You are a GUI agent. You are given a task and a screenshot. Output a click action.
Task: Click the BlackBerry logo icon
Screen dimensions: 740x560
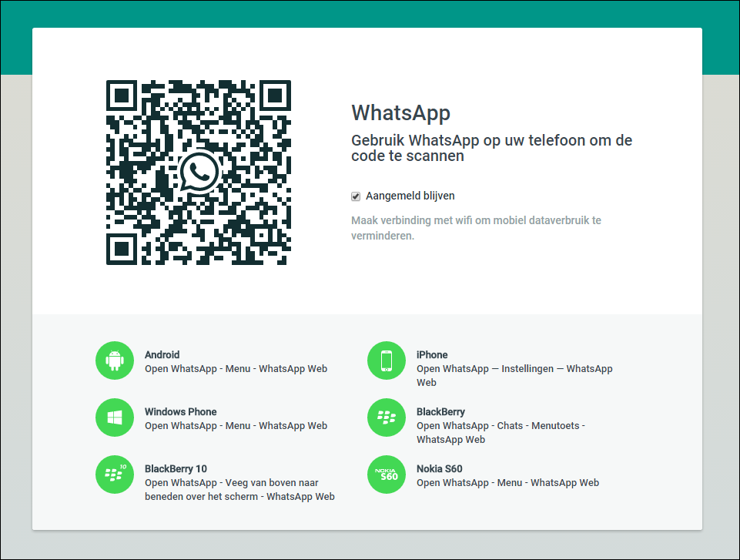[x=387, y=417]
